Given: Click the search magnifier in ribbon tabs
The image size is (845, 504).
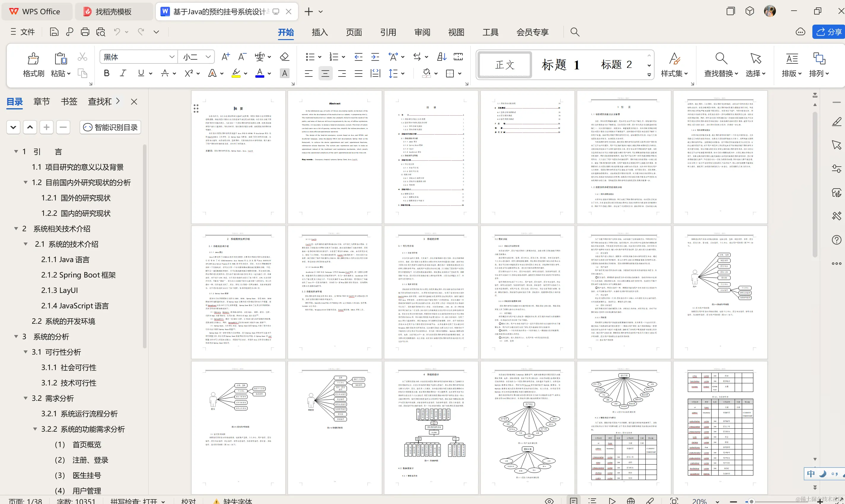Looking at the screenshot, I should click(x=575, y=32).
